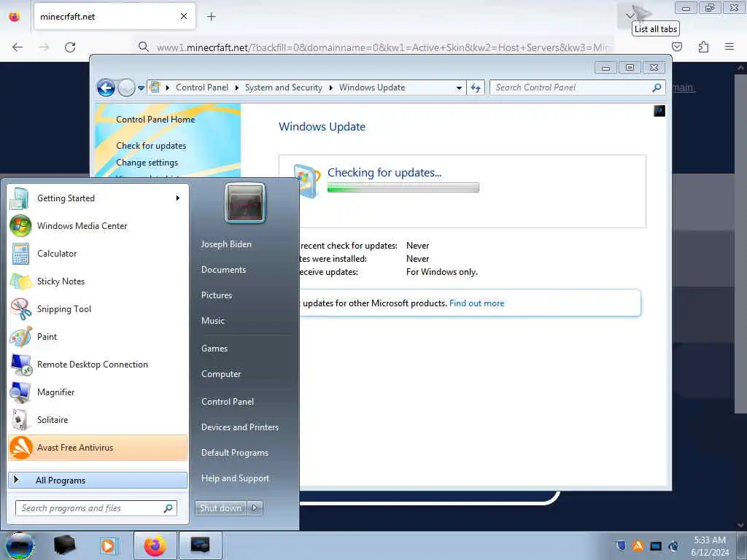This screenshot has width=747, height=560.
Task: Open Computer from Start menu
Action: (221, 374)
